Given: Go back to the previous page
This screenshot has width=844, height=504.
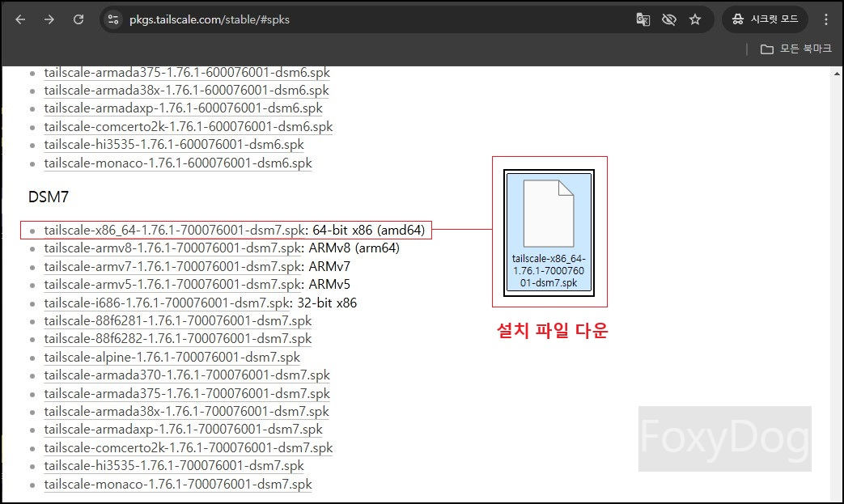Looking at the screenshot, I should coord(20,19).
